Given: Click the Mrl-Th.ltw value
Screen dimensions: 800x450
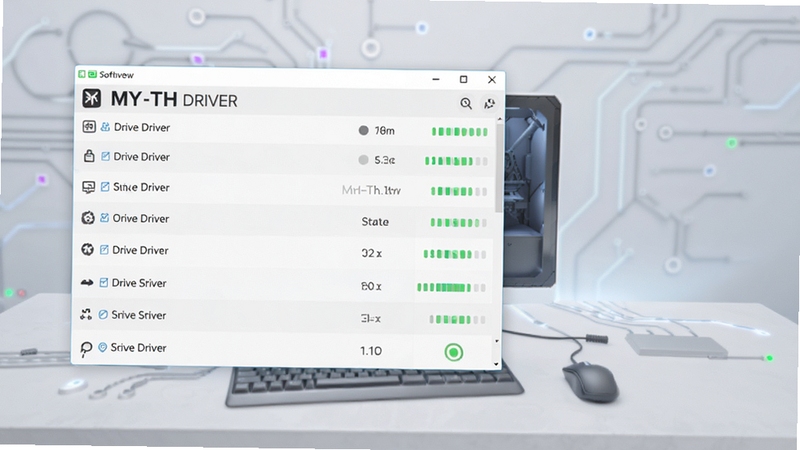Looking at the screenshot, I should (x=371, y=190).
